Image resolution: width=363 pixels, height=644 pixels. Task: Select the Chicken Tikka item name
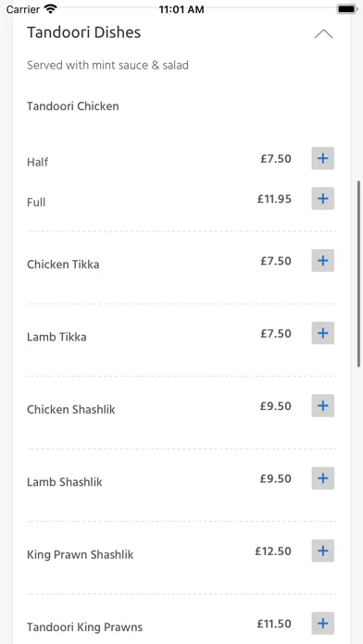(63, 264)
